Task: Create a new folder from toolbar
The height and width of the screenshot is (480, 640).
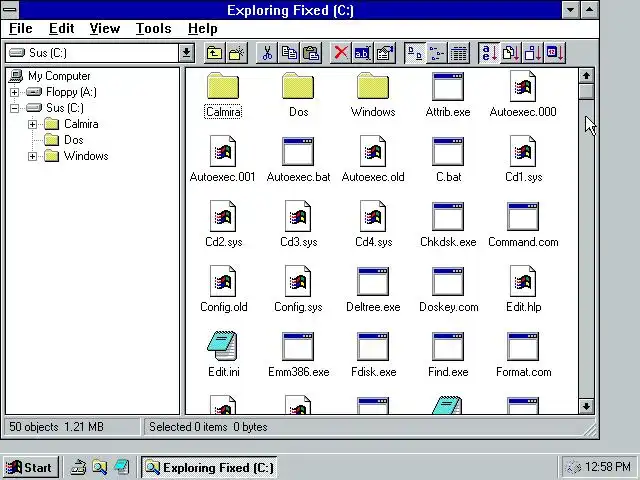Action: point(236,53)
